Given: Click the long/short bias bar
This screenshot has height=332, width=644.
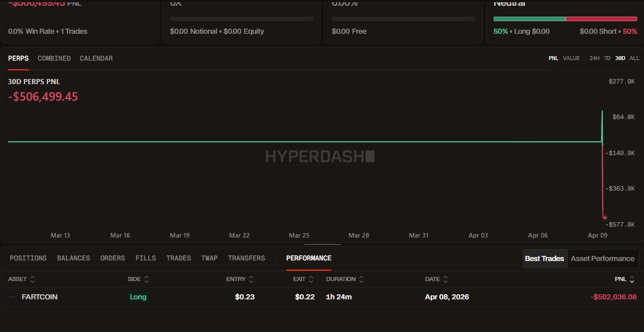Looking at the screenshot, I should 565,19.
